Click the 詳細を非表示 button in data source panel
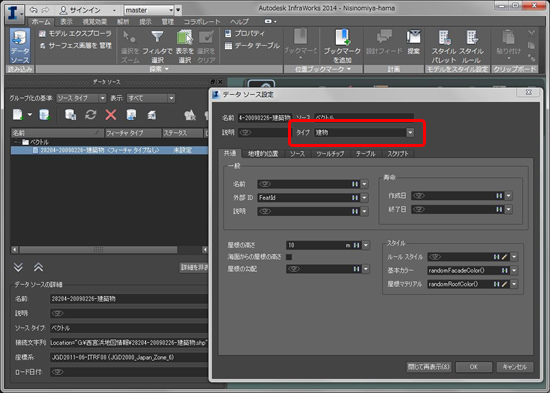 [194, 267]
